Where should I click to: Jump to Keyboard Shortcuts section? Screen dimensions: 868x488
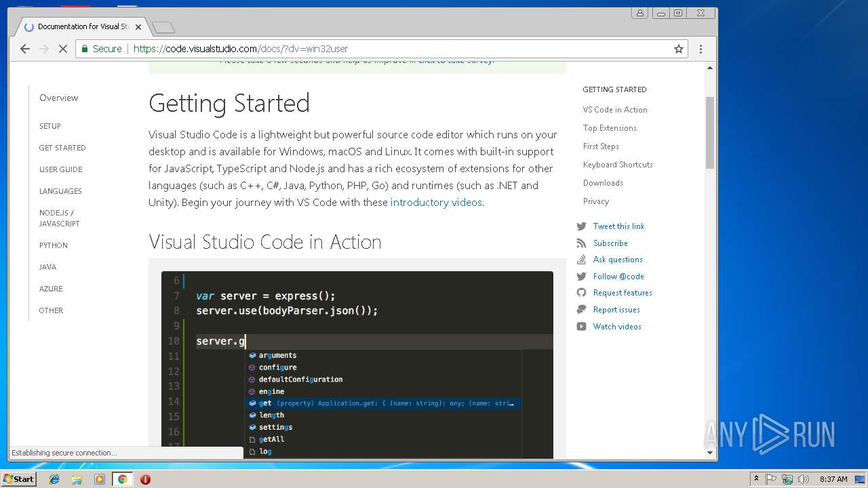[x=618, y=165]
